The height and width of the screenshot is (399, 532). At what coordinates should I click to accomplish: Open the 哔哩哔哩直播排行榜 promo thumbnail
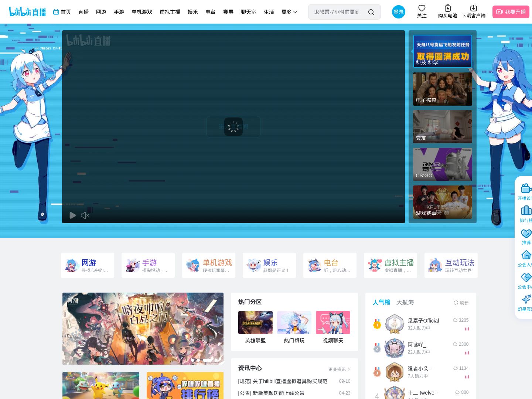(185, 385)
